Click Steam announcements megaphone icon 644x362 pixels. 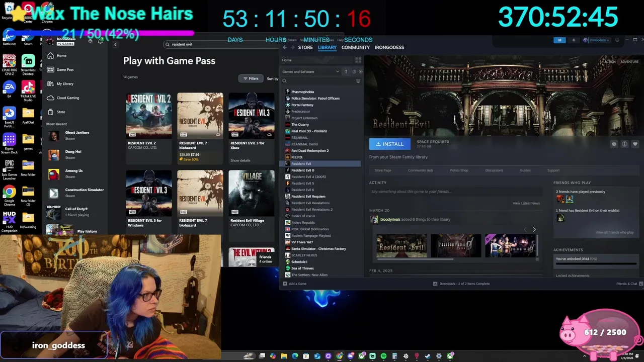(559, 40)
